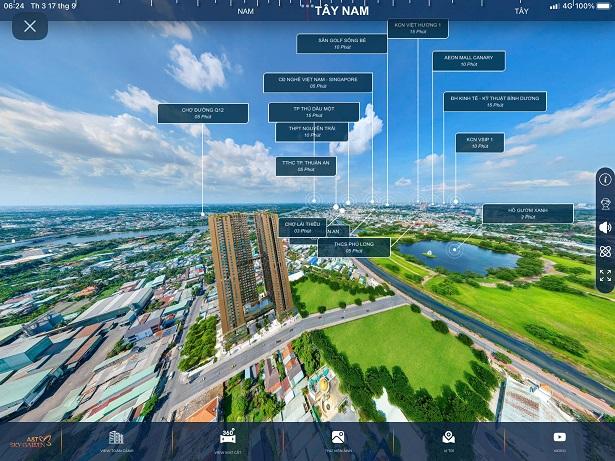Open the image gallery icon
This screenshot has height=461, width=615.
[x=338, y=440]
